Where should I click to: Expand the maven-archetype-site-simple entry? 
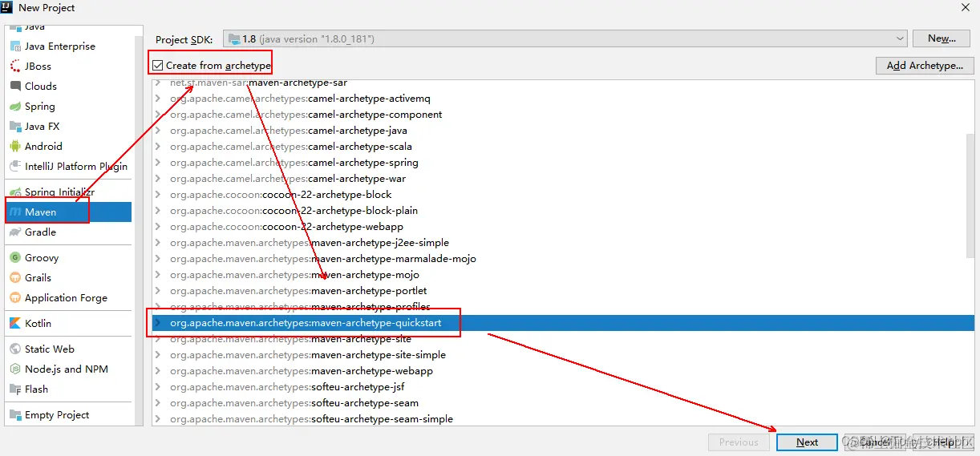pyautogui.click(x=158, y=355)
